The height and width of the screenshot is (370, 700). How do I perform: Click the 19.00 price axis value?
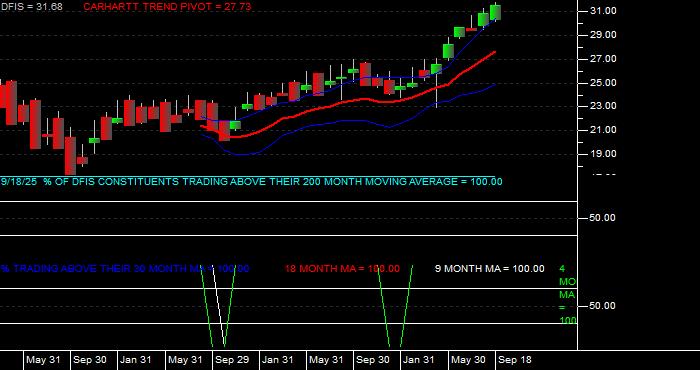pyautogui.click(x=603, y=154)
